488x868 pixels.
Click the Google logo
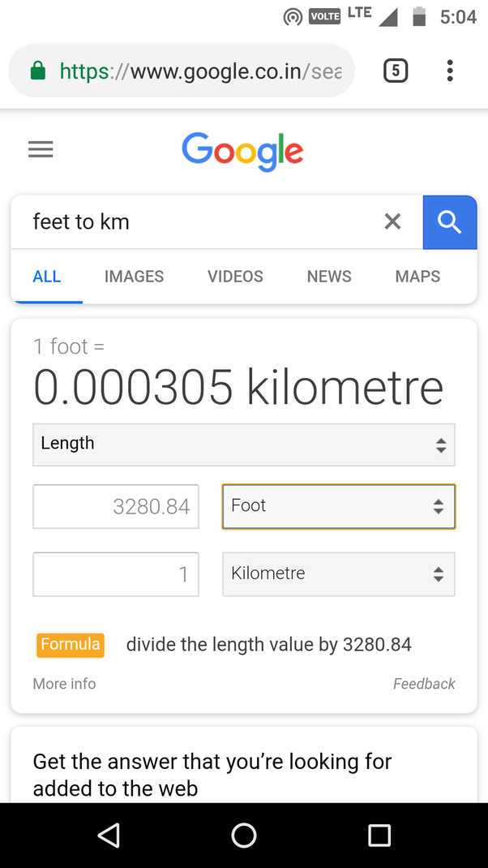(x=242, y=151)
